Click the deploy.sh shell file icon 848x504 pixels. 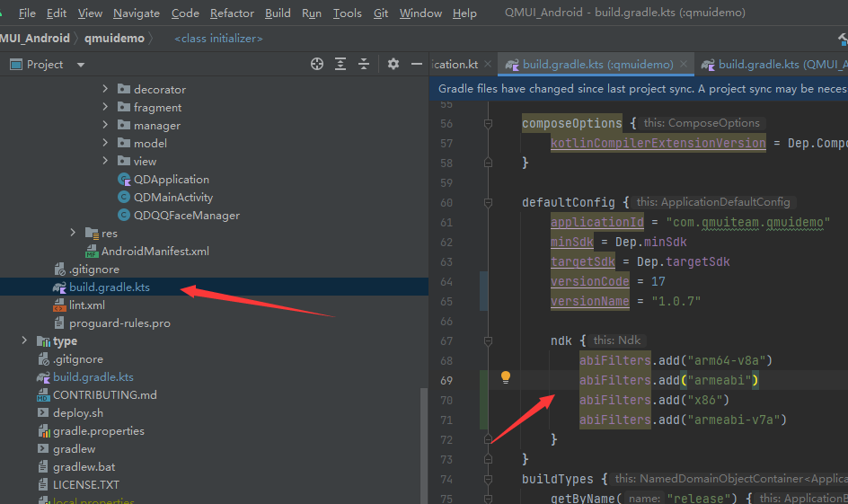point(43,413)
